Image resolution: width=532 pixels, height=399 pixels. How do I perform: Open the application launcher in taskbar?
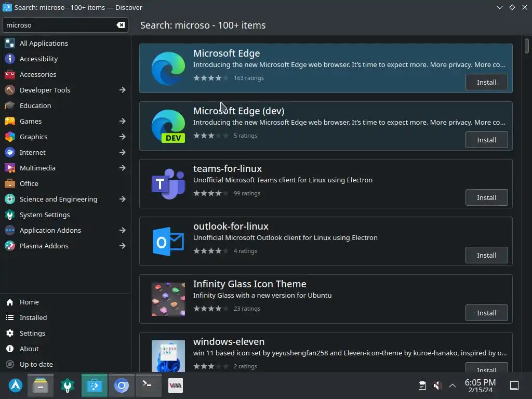(15, 385)
